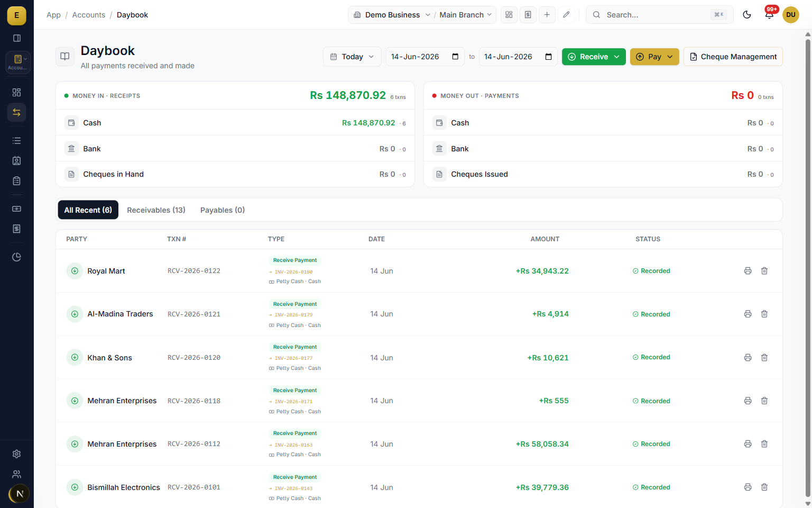Click the AMOUNT column header
The image size is (812, 508).
[x=545, y=239]
